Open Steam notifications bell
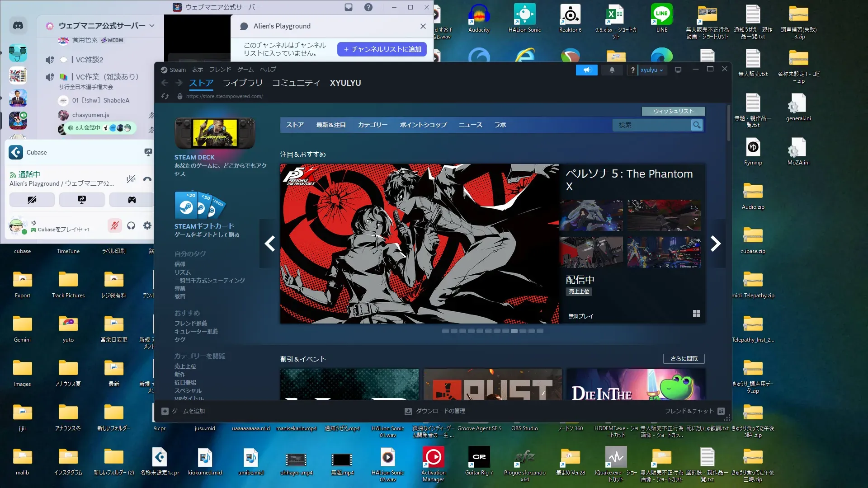Screen dimensions: 868x488 coord(612,70)
